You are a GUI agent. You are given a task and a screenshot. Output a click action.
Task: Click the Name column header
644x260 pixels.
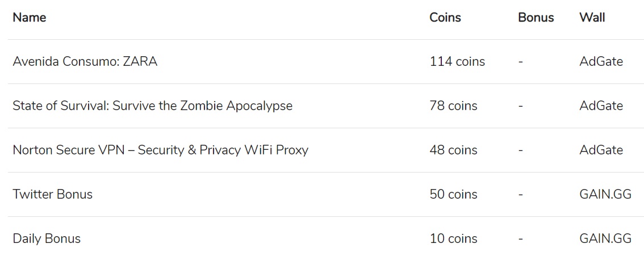tap(30, 18)
